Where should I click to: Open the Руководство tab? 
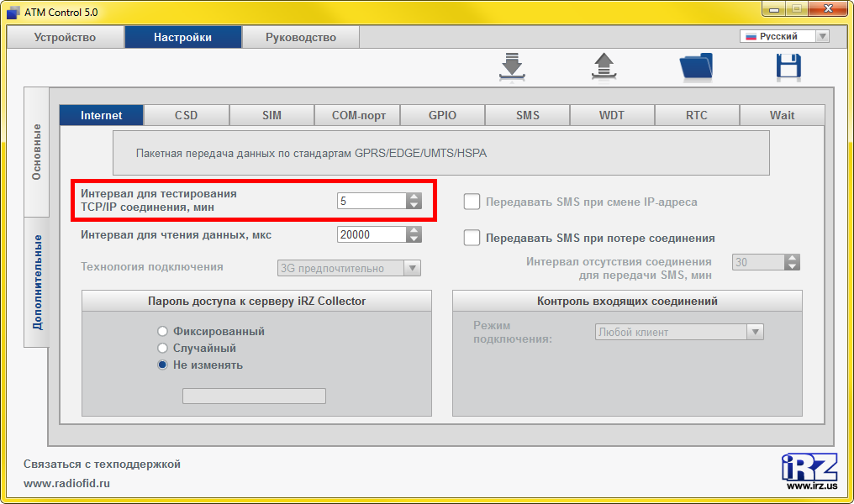(300, 37)
